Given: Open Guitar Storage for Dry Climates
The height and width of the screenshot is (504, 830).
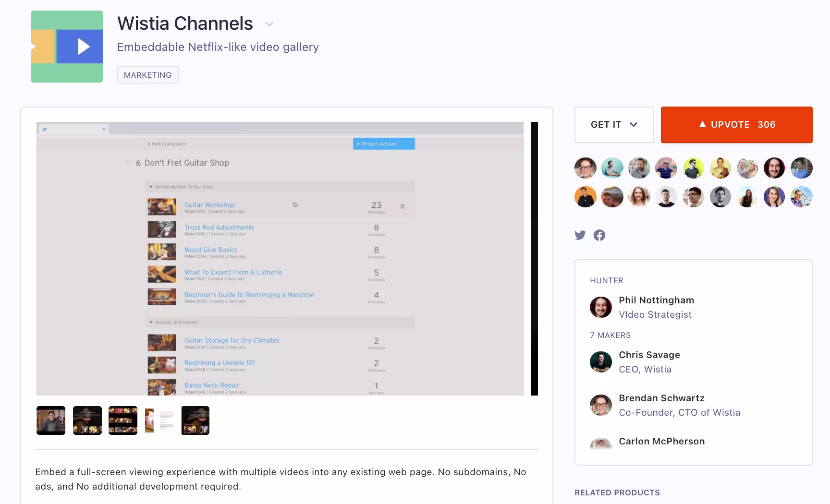Looking at the screenshot, I should click(x=232, y=340).
